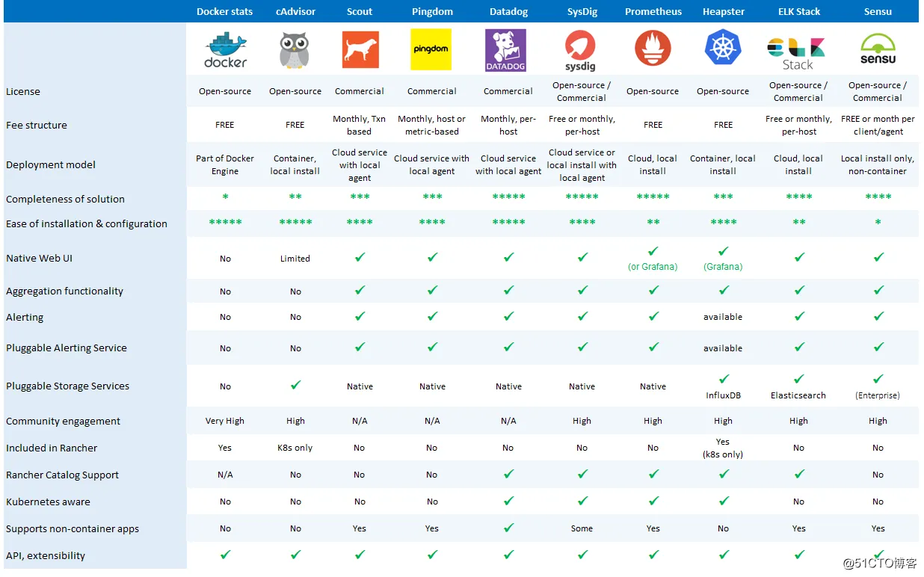Click the cAdvisor owl logo
This screenshot has width=924, height=577.
click(295, 50)
